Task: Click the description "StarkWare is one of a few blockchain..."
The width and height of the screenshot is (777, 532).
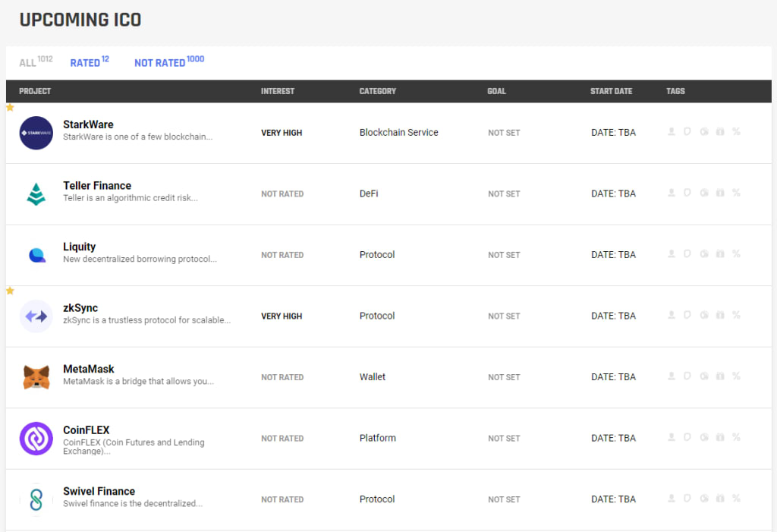Action: (x=138, y=137)
